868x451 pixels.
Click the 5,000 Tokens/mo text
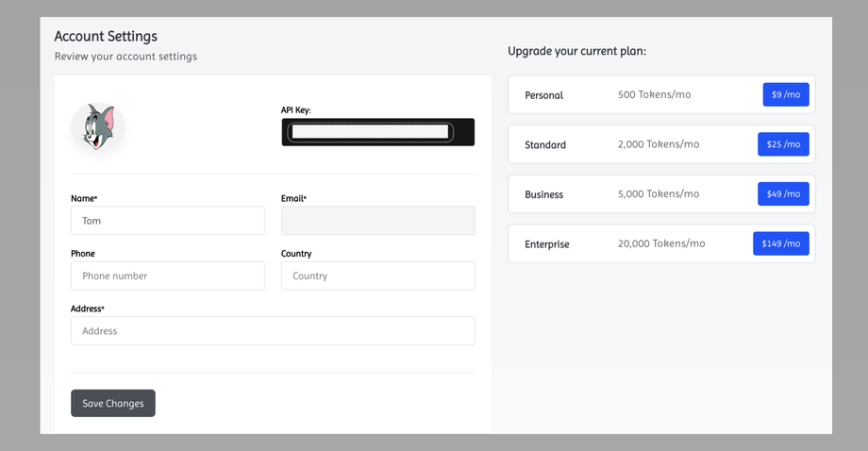[x=659, y=193]
